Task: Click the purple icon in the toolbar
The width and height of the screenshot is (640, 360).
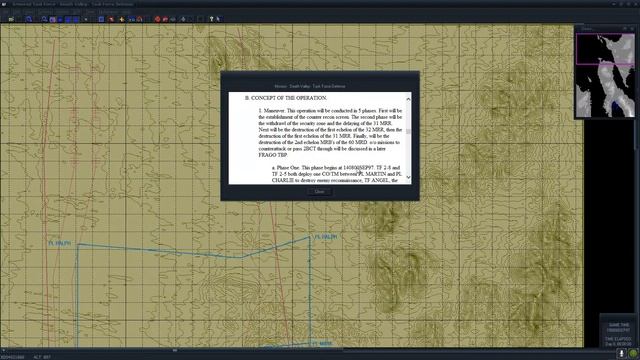Action: click(52, 19)
